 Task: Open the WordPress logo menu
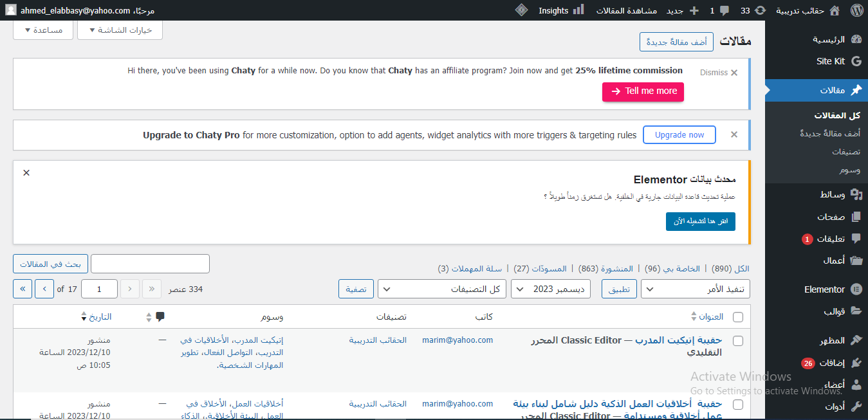856,10
